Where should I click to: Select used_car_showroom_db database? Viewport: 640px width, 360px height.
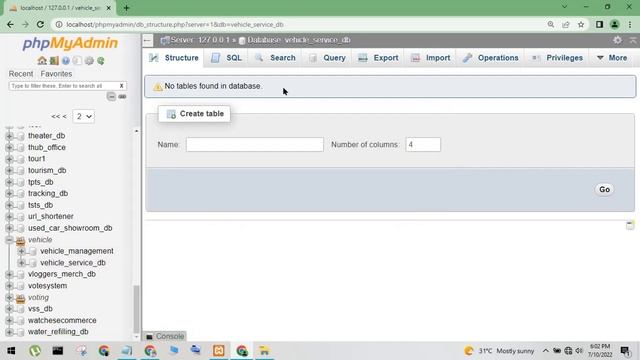click(70, 228)
